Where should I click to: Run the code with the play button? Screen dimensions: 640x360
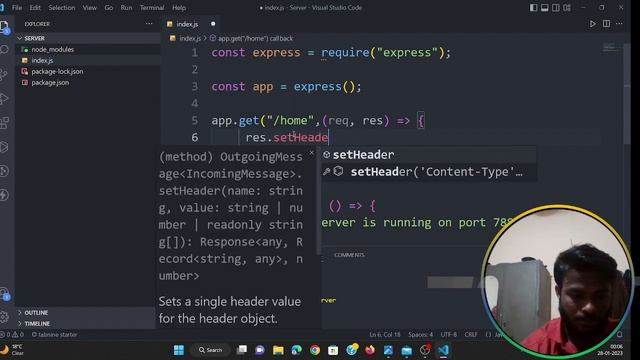pos(592,24)
